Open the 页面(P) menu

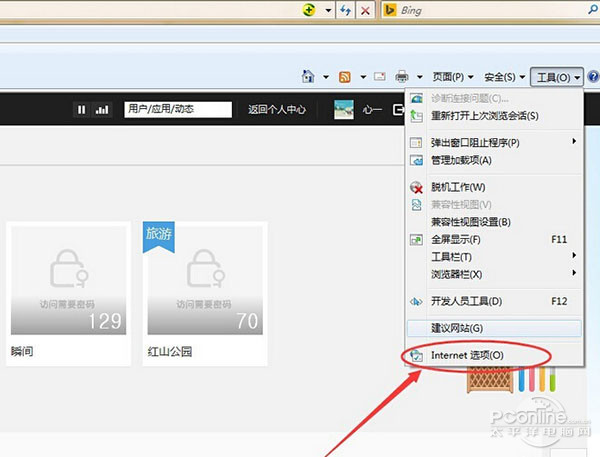[453, 77]
